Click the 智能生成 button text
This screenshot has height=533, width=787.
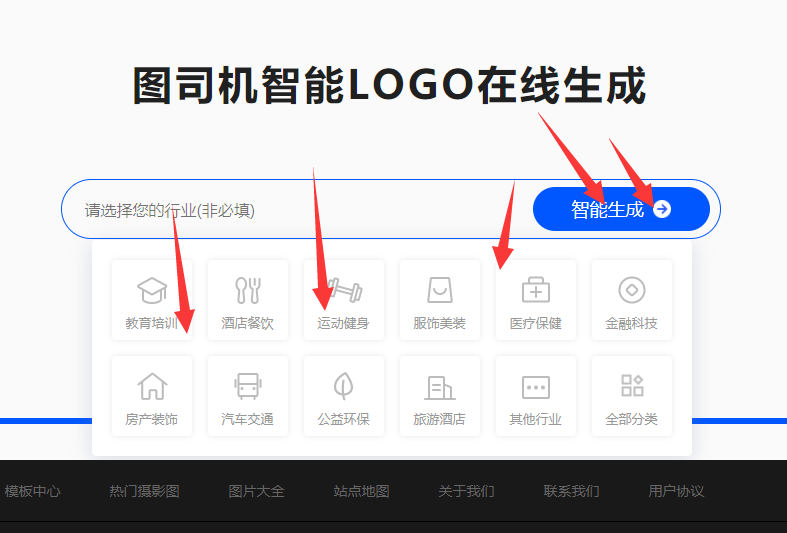pyautogui.click(x=607, y=209)
